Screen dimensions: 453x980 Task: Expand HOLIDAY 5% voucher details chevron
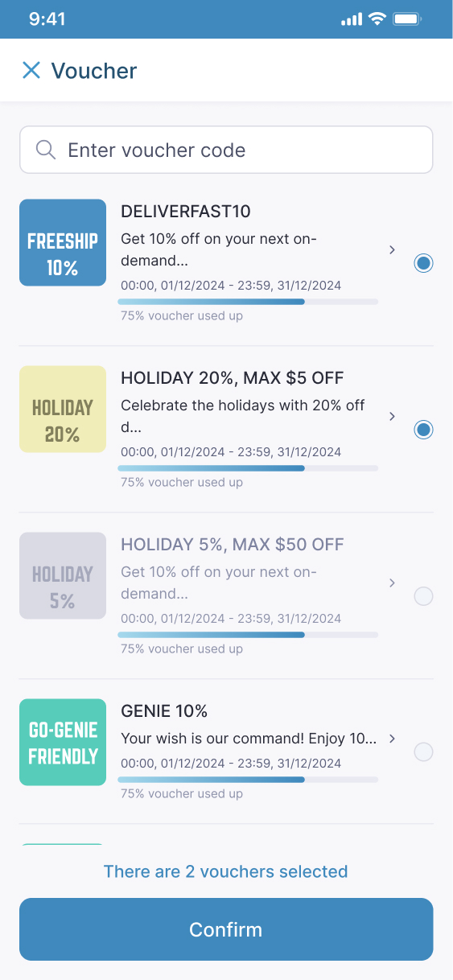(392, 583)
